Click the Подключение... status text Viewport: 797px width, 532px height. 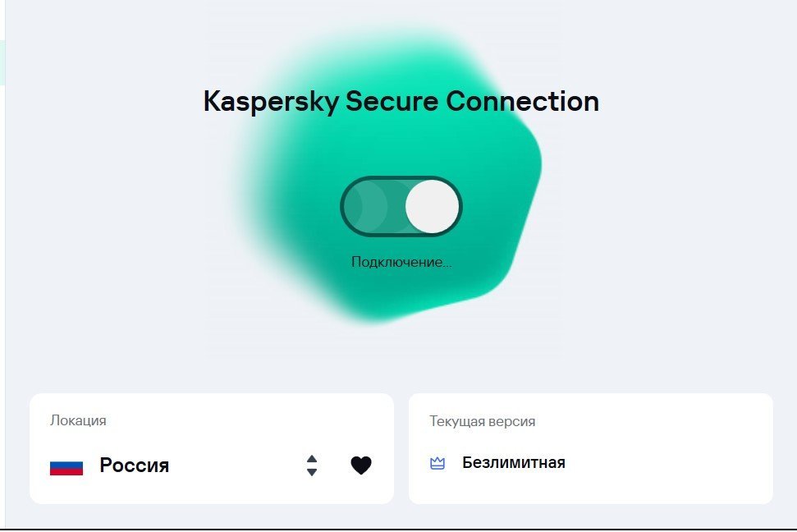click(401, 263)
